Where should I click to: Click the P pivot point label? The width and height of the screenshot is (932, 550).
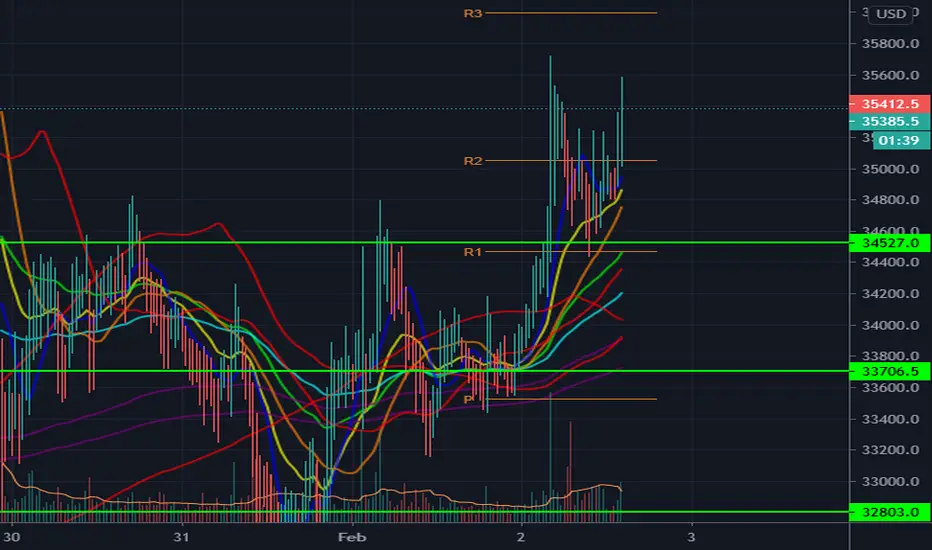click(x=468, y=400)
